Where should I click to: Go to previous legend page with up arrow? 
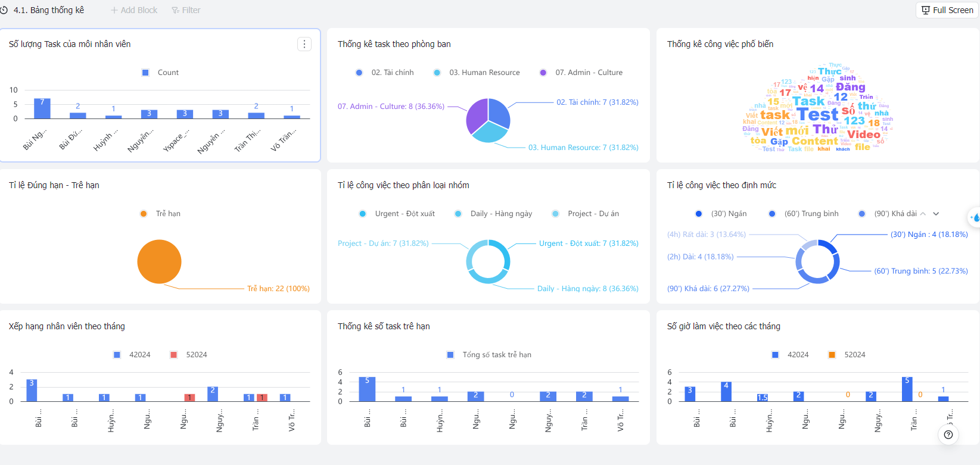pos(923,214)
